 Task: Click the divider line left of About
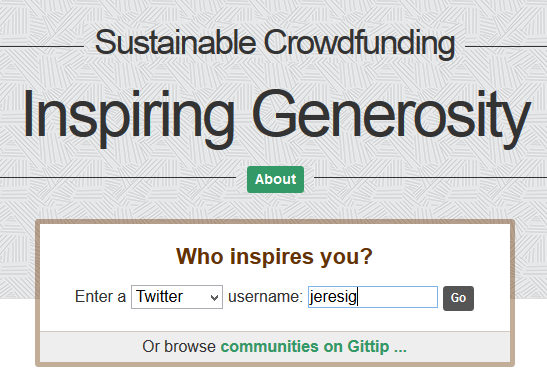(x=118, y=178)
